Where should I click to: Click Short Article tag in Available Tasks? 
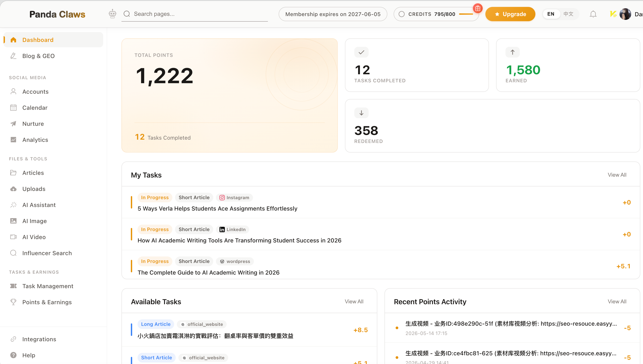tap(156, 358)
